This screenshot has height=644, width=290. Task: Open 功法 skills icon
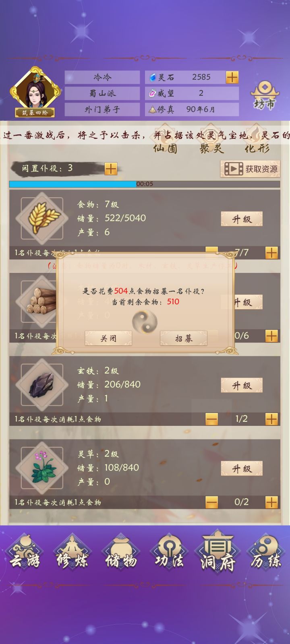169,555
